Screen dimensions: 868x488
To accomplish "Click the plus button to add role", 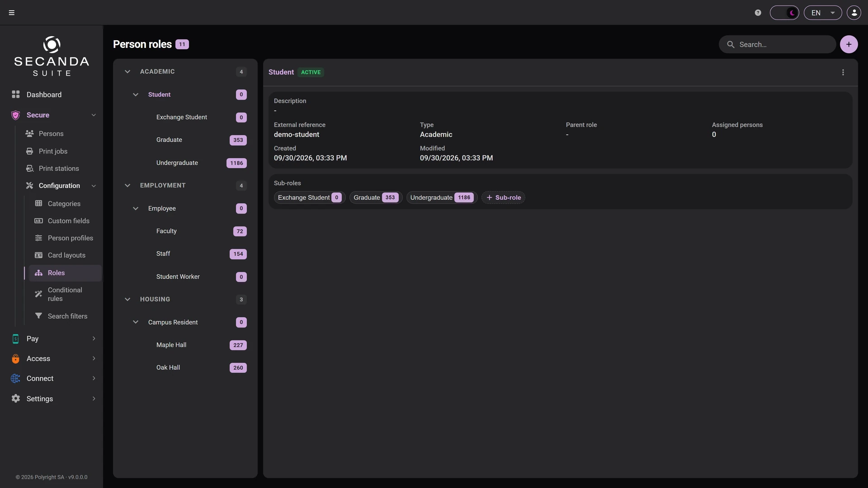I will pyautogui.click(x=849, y=44).
